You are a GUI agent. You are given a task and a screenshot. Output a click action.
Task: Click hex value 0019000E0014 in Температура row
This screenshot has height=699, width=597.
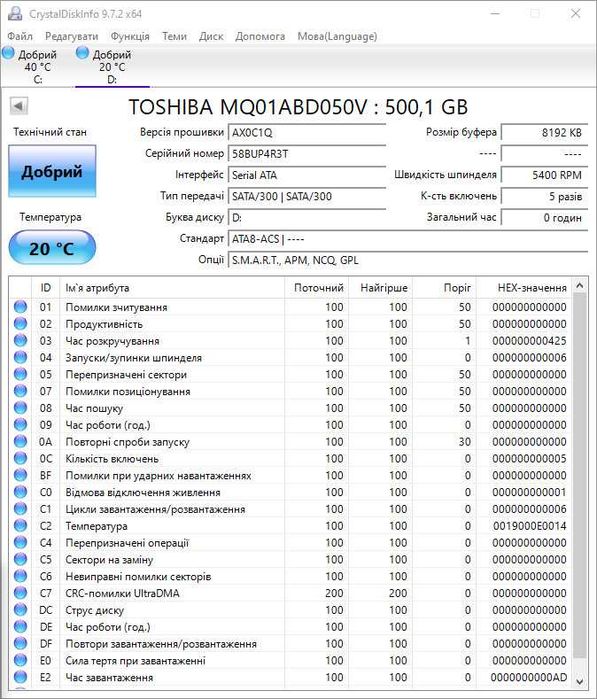(x=530, y=526)
